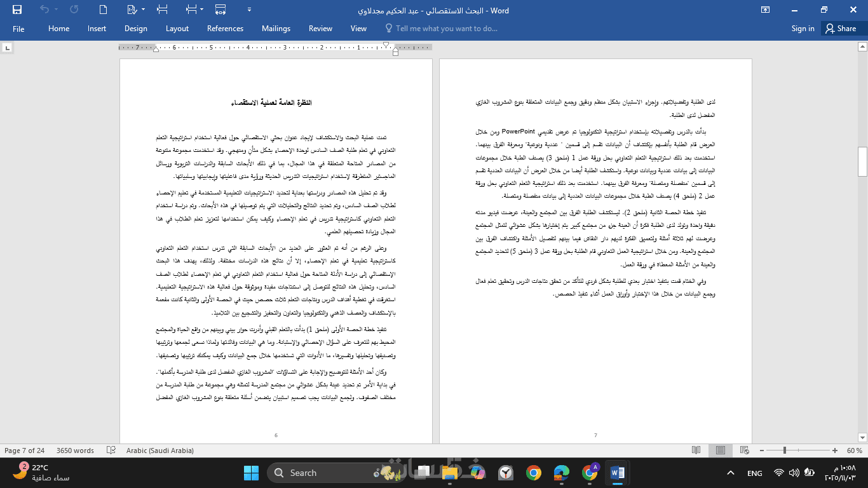This screenshot has height=488, width=868.
Task: Click the Tell me what you want to do box
Action: tap(442, 29)
